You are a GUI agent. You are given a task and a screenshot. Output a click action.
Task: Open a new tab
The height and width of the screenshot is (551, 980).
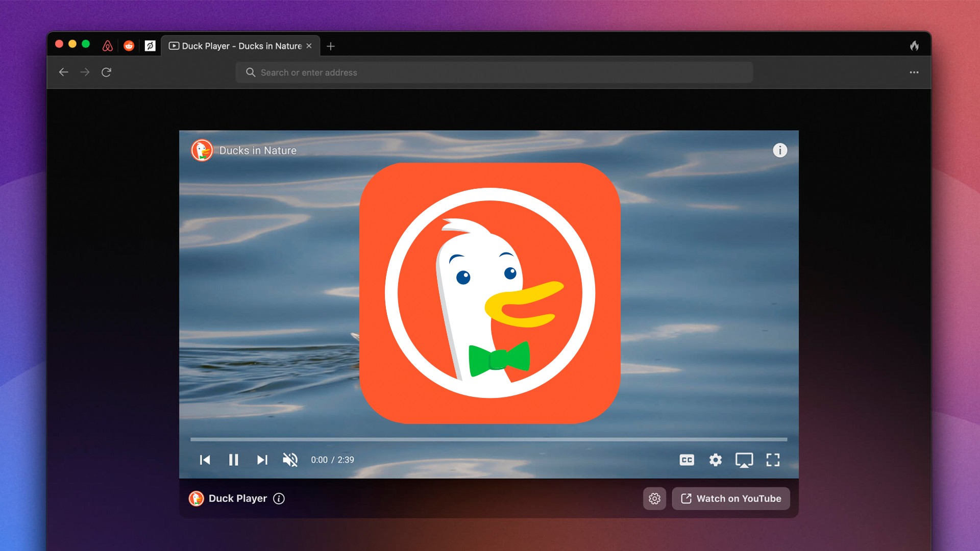[331, 46]
